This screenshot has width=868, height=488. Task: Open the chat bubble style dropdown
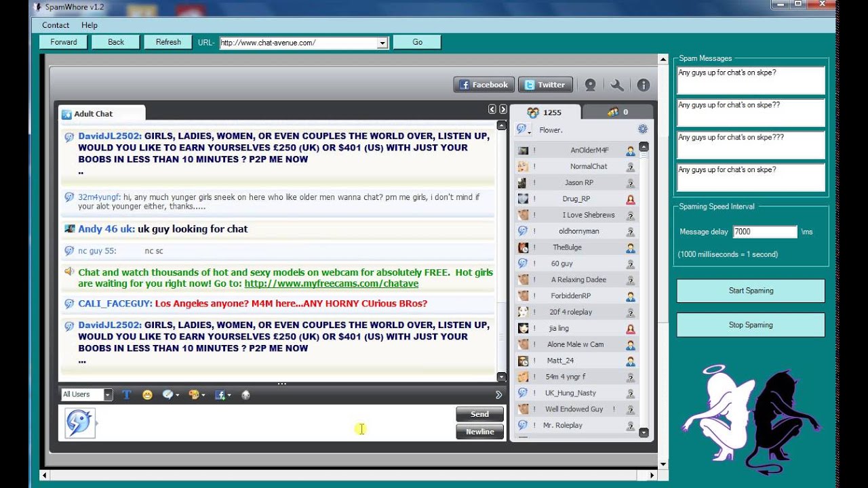click(x=170, y=394)
